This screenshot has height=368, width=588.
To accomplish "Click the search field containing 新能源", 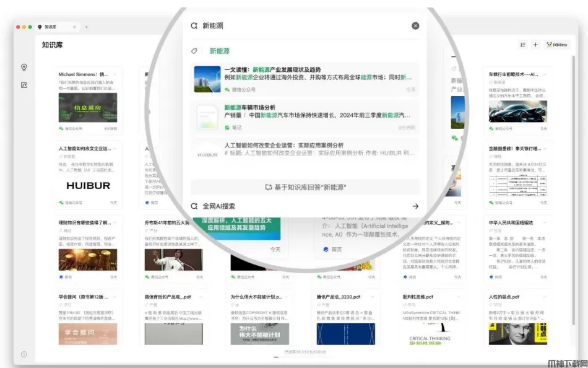I will pos(304,26).
